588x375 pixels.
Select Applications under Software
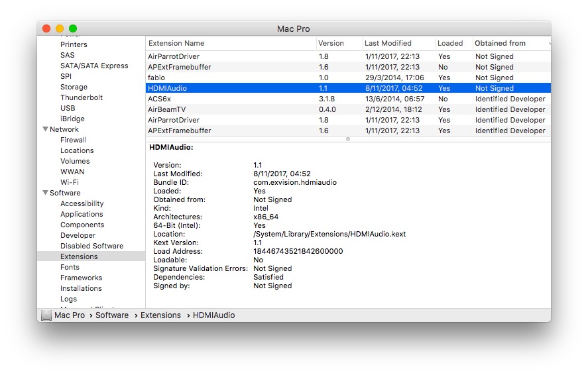(82, 214)
